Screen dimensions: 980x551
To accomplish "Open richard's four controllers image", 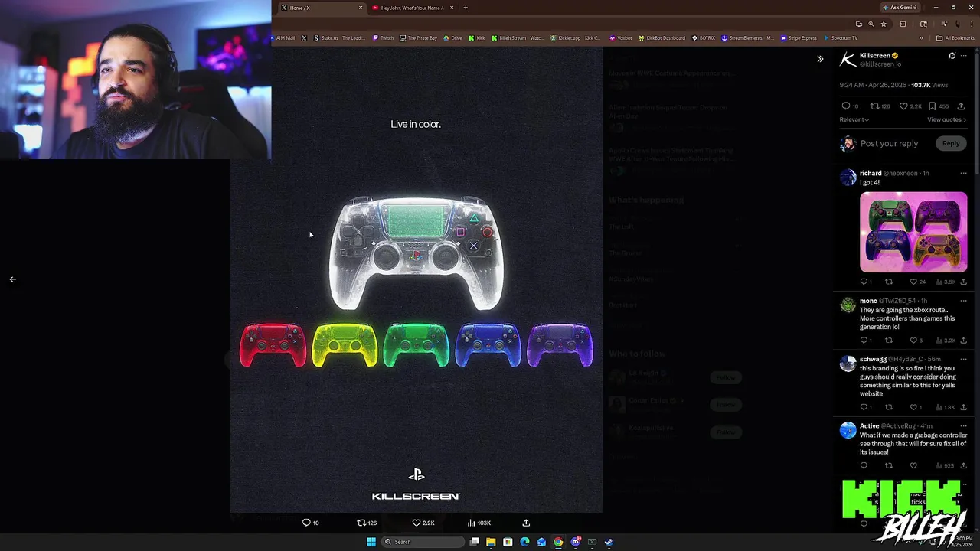I will pos(913,233).
